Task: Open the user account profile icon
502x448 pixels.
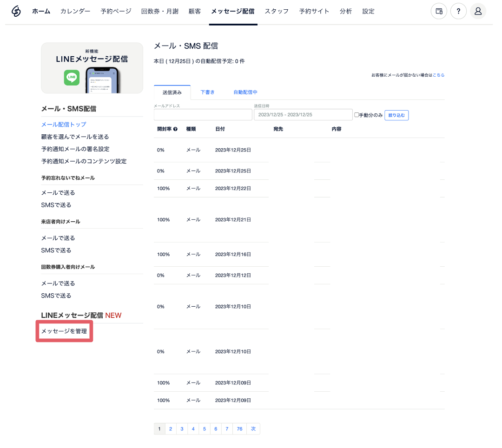Action: 478,11
